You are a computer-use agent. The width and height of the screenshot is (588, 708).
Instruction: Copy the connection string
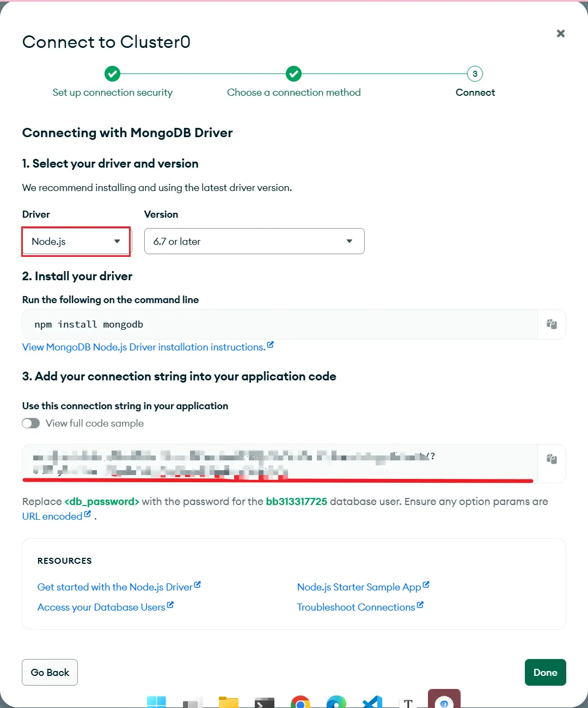[552, 459]
